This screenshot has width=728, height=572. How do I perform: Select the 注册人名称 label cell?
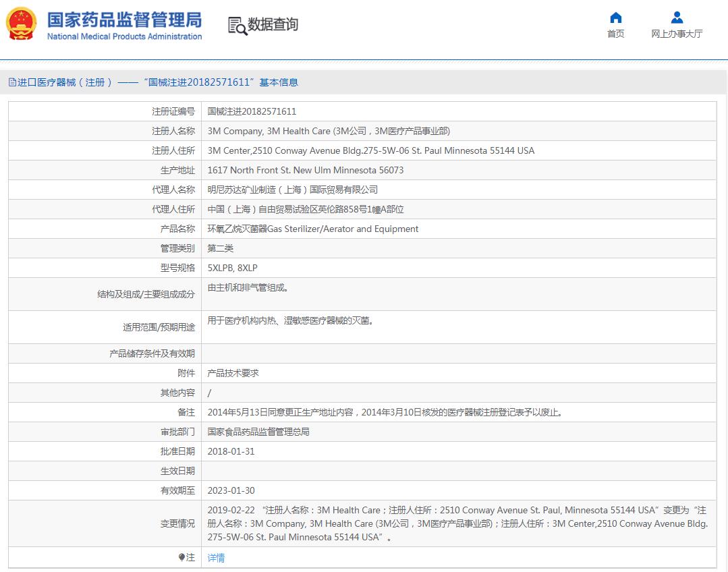(105, 131)
